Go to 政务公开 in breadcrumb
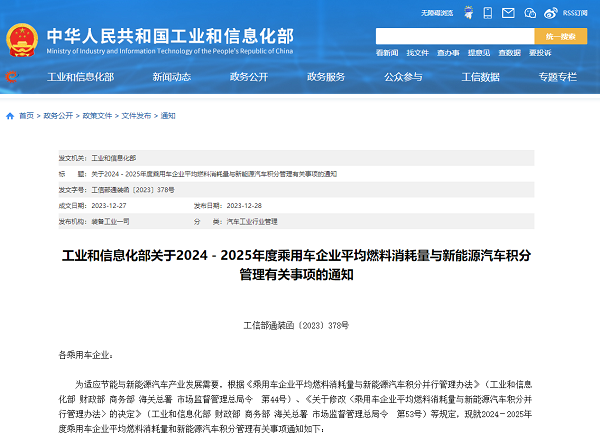The height and width of the screenshot is (443, 600). 58,116
